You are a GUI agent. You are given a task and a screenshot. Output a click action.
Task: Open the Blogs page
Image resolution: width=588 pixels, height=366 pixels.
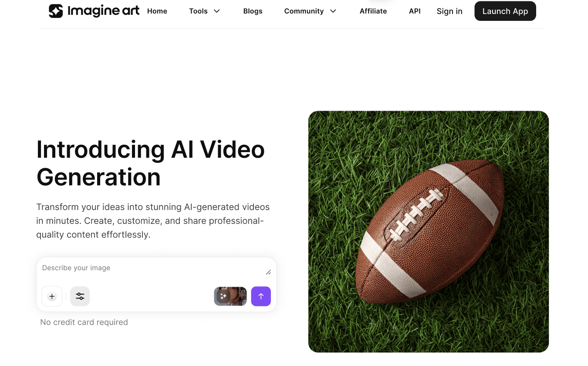(253, 11)
